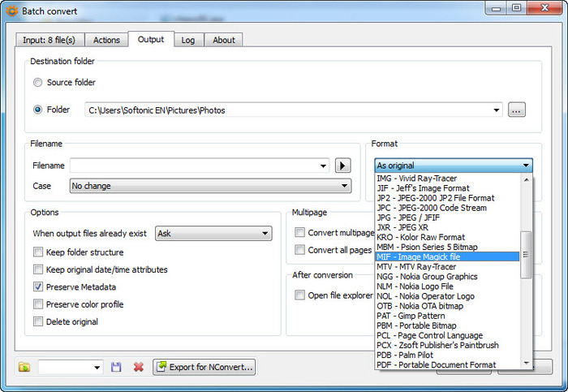Click Export for NConvert button
This screenshot has width=568, height=392.
coord(204,367)
